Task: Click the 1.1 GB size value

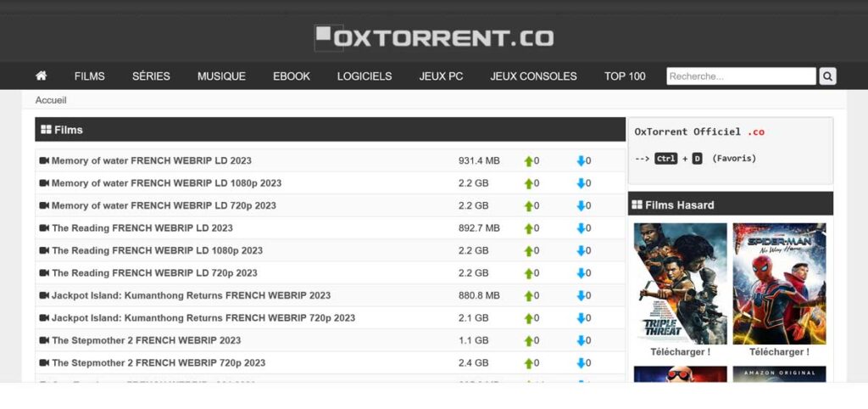Action: pos(473,340)
